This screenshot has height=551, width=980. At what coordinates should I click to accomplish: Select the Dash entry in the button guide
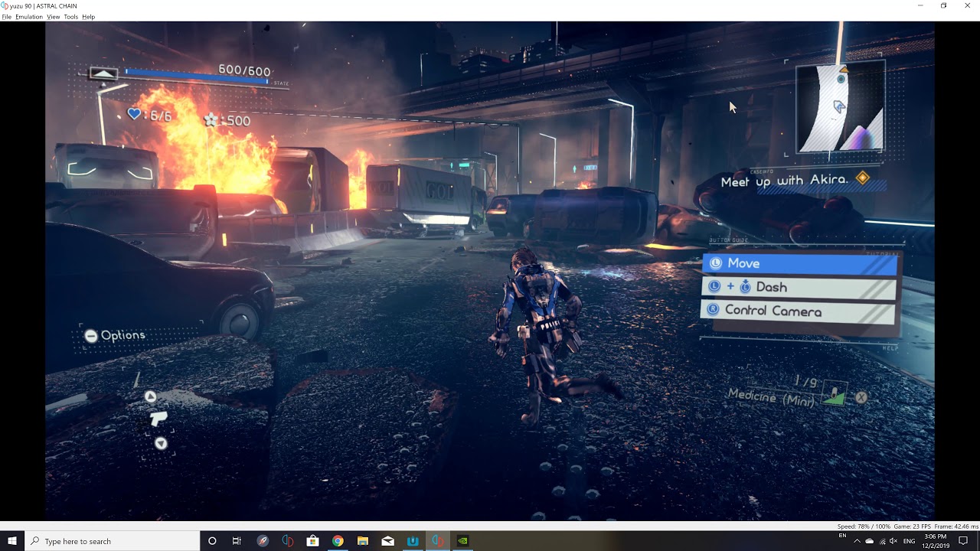pyautogui.click(x=799, y=287)
